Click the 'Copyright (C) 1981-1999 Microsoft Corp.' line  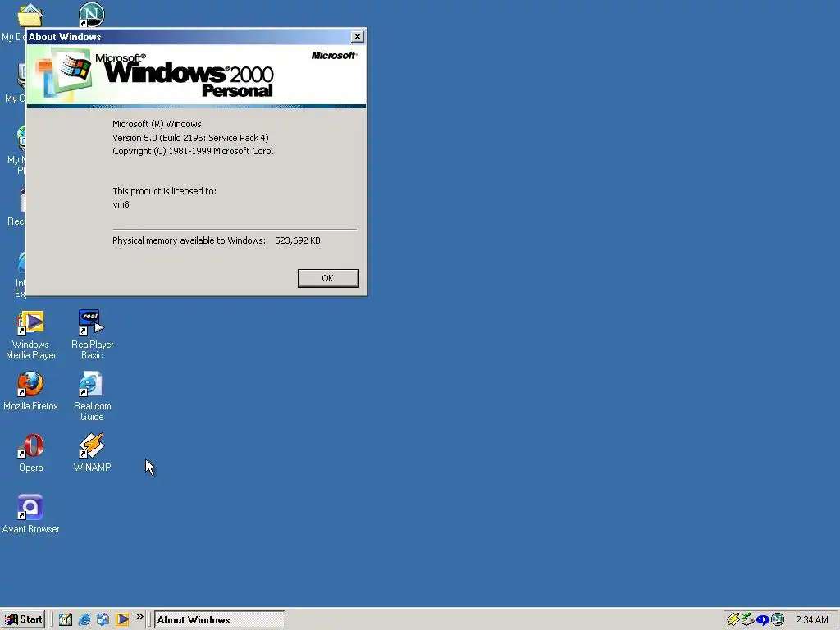click(193, 151)
